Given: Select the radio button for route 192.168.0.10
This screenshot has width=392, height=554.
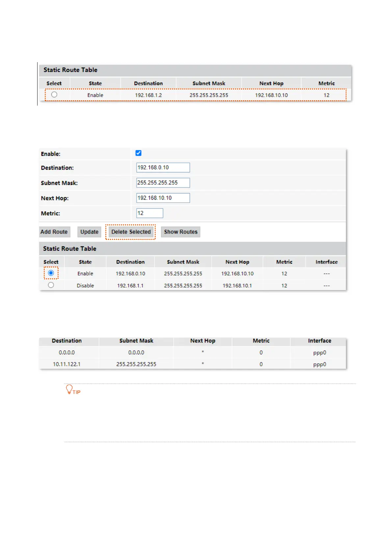Looking at the screenshot, I should 51,273.
